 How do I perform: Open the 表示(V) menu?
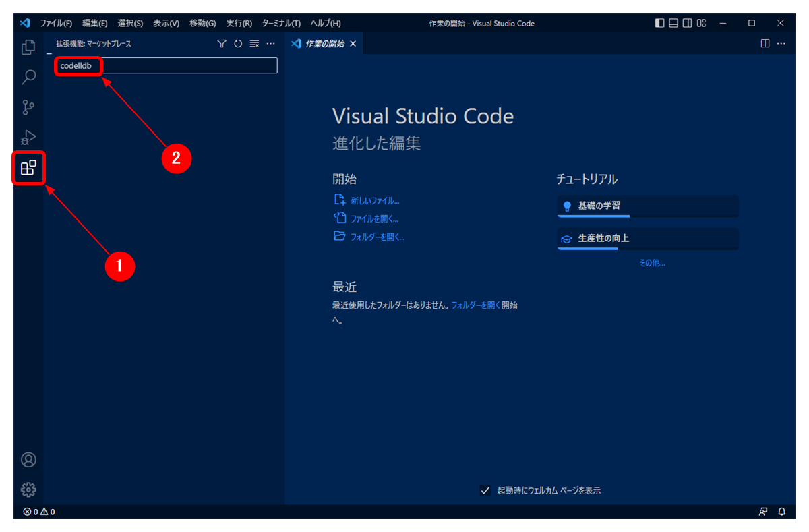(166, 22)
